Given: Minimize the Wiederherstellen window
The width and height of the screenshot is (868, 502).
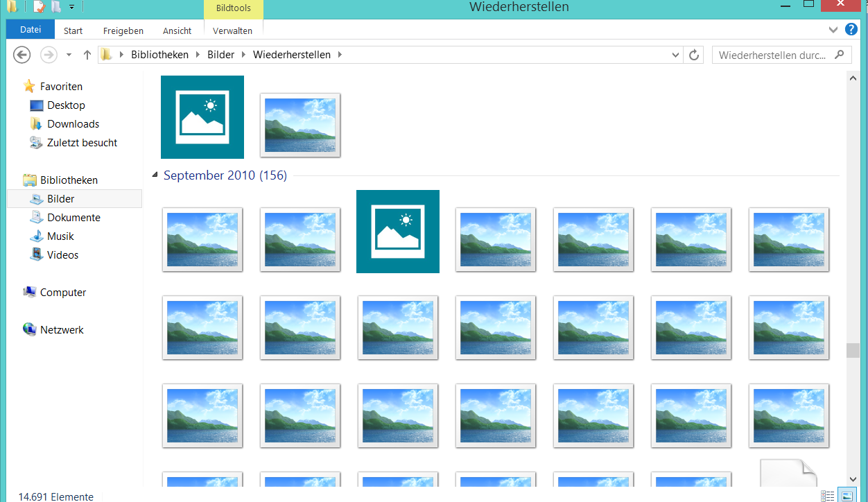Looking at the screenshot, I should [785, 6].
